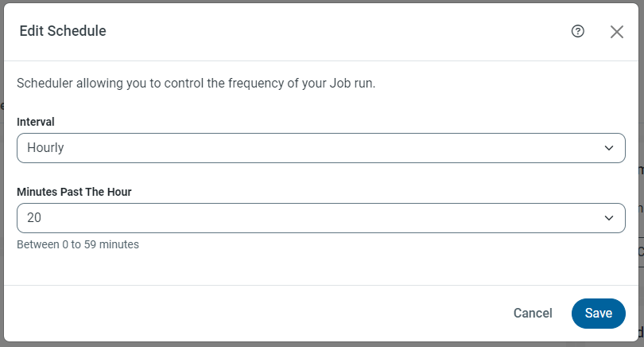Click empty header space between title and help icon

coord(334,31)
